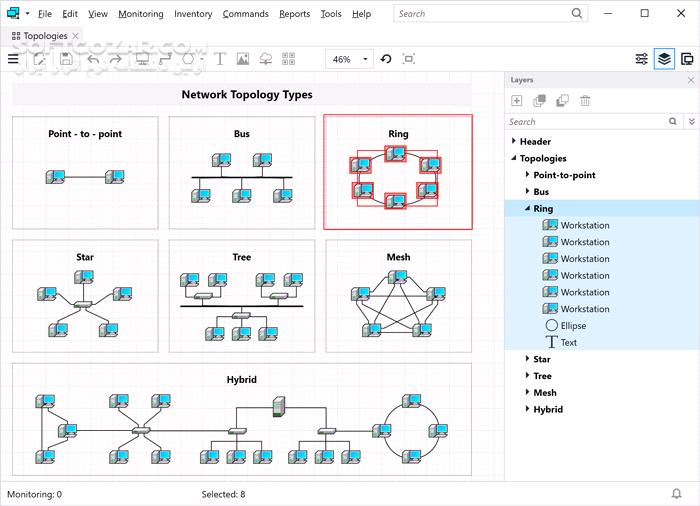
Task: Click the application logo icon
Action: 13,14
